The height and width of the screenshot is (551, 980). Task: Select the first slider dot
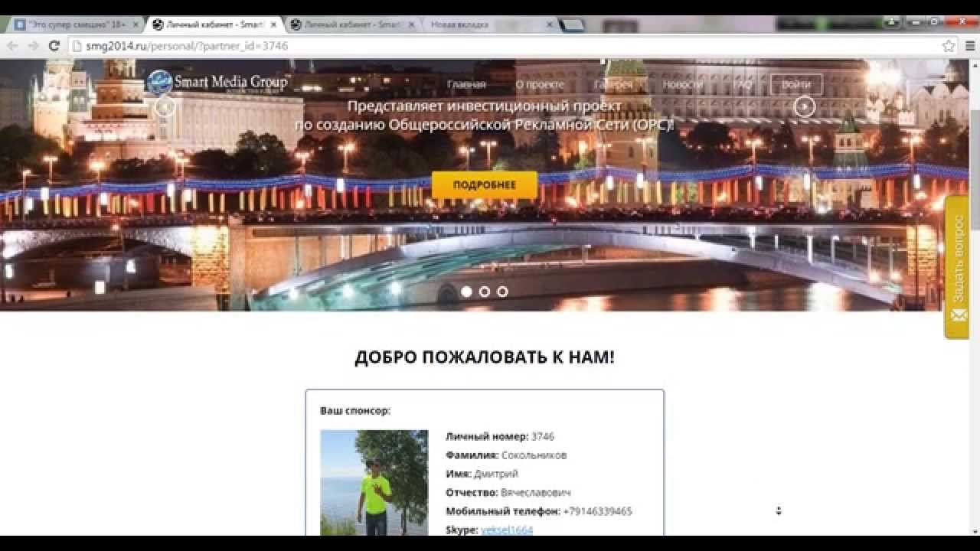coord(466,292)
